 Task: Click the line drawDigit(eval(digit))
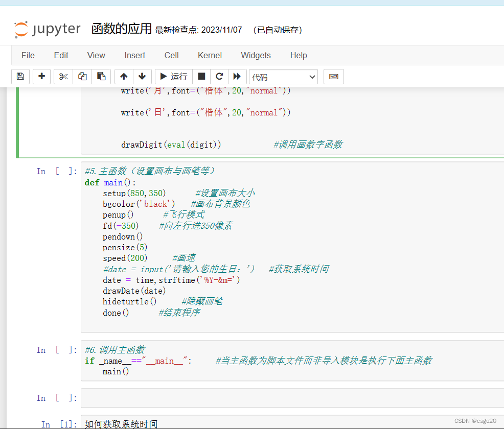coord(171,145)
